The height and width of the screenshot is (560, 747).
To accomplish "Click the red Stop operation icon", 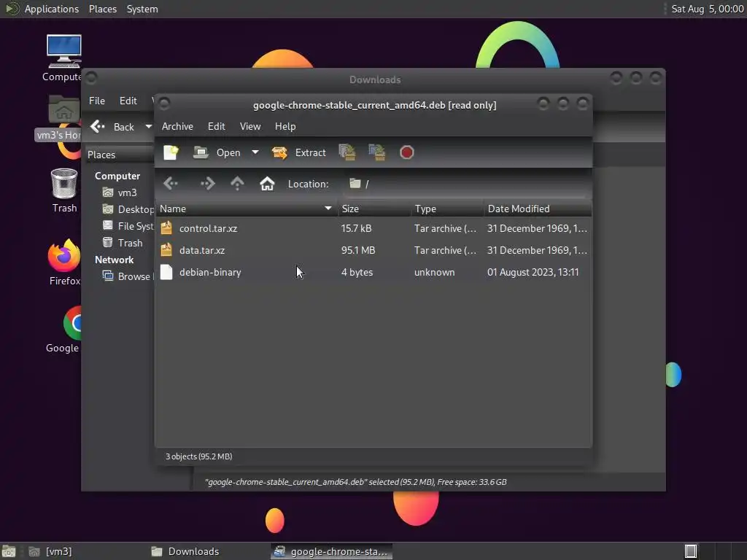I will pyautogui.click(x=407, y=152).
